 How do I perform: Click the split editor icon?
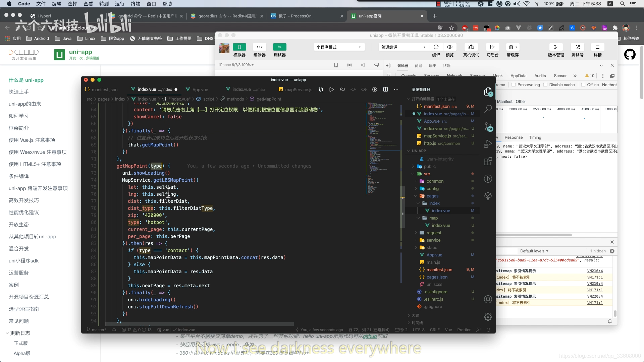tap(385, 89)
